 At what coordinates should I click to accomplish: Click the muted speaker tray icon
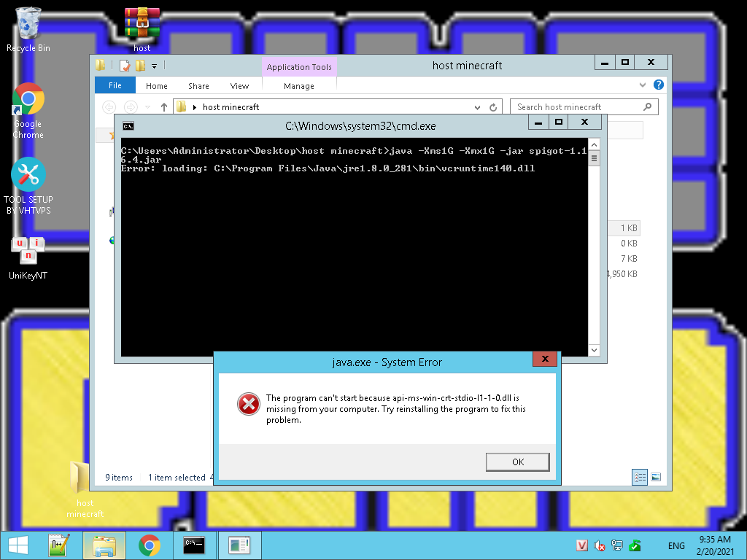click(600, 545)
